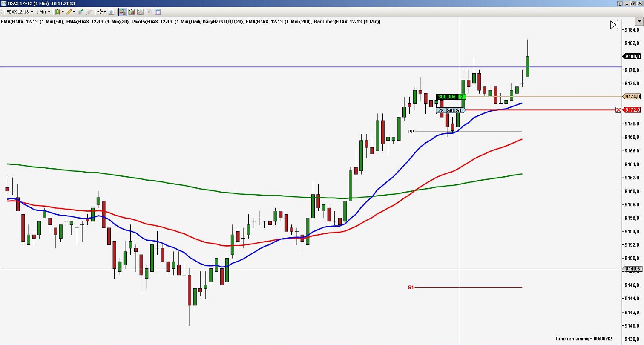Open the candlestick chart style selector
Viewport: 644px width, 345px height.
click(58, 12)
